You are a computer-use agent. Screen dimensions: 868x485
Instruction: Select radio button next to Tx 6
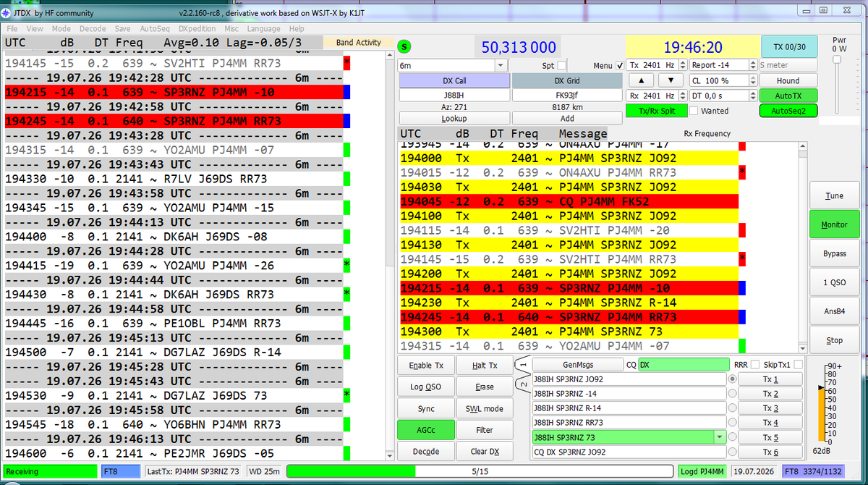(x=732, y=452)
